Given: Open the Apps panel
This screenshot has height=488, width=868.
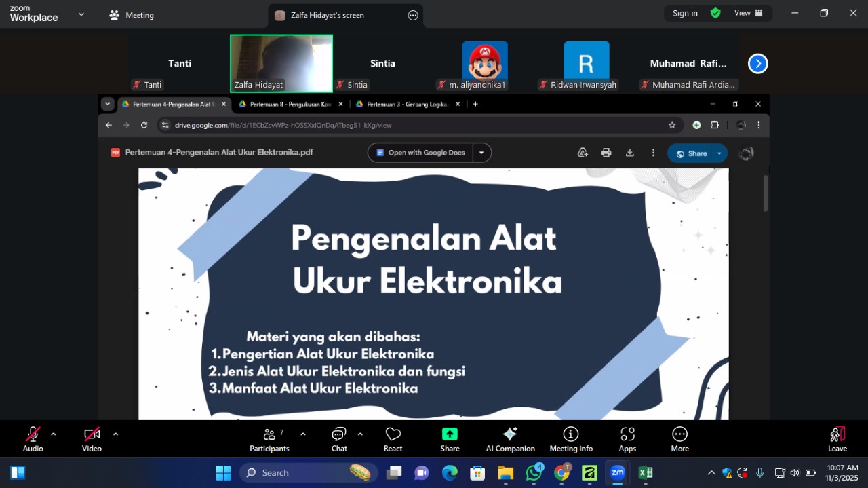Looking at the screenshot, I should (627, 439).
